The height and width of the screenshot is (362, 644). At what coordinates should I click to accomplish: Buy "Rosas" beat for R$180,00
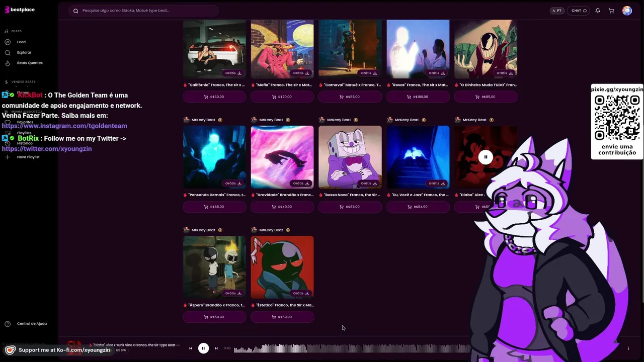tap(418, 97)
